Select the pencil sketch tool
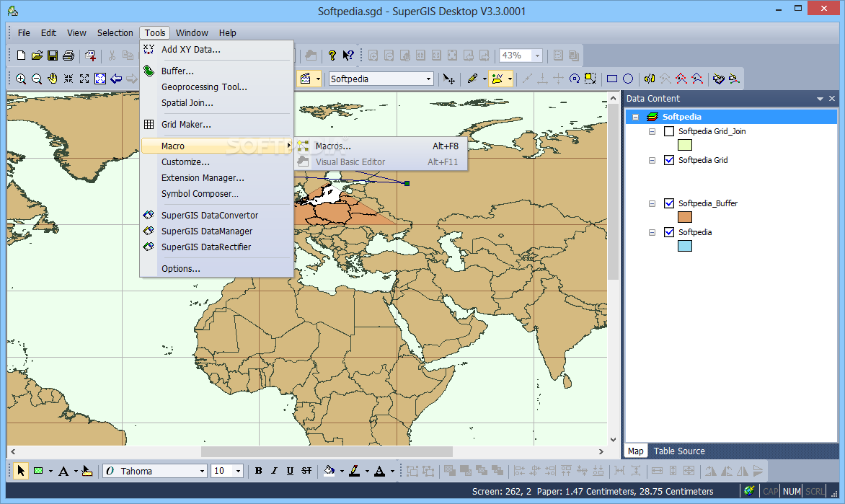The height and width of the screenshot is (504, 845). click(x=473, y=79)
